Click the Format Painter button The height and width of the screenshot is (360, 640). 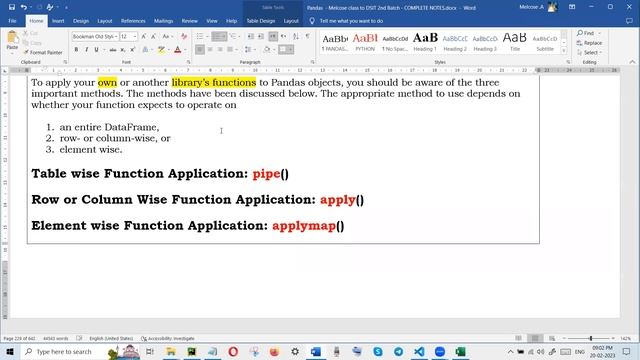pos(43,52)
